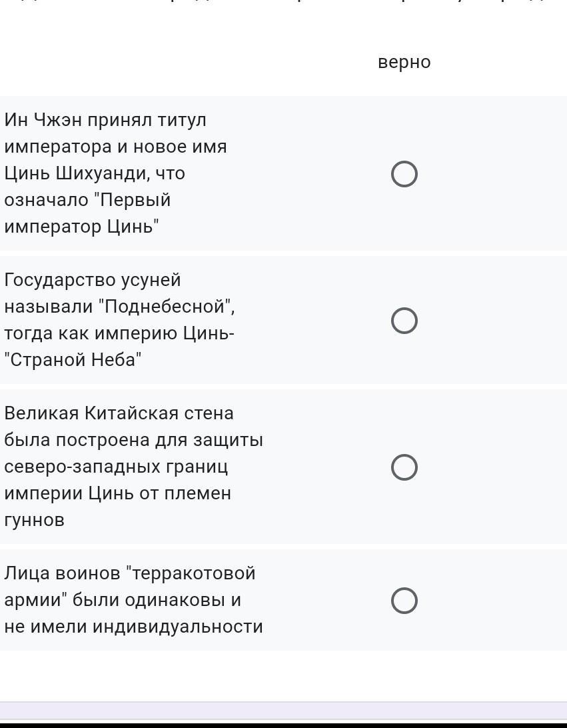This screenshot has width=567, height=728.
Task: Click the word 'гуннов' in the third statement
Action: tap(35, 520)
